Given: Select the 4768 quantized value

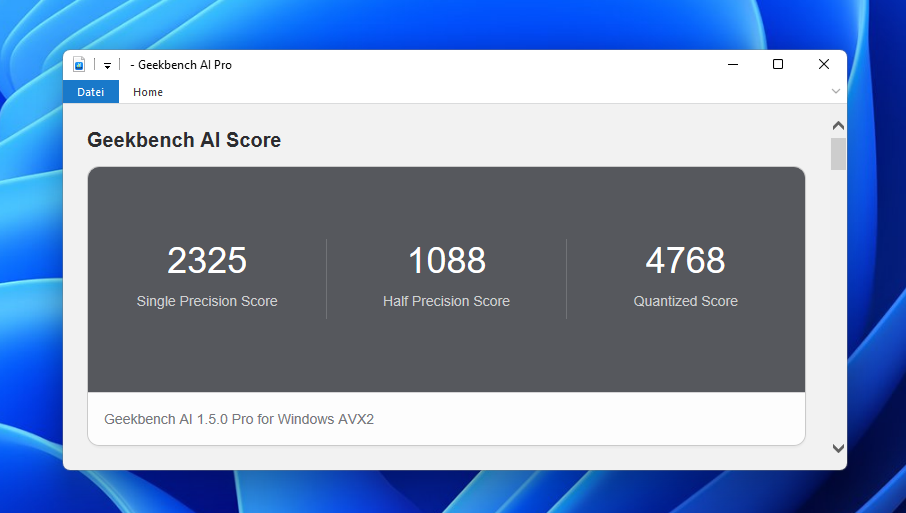Looking at the screenshot, I should click(x=685, y=261).
